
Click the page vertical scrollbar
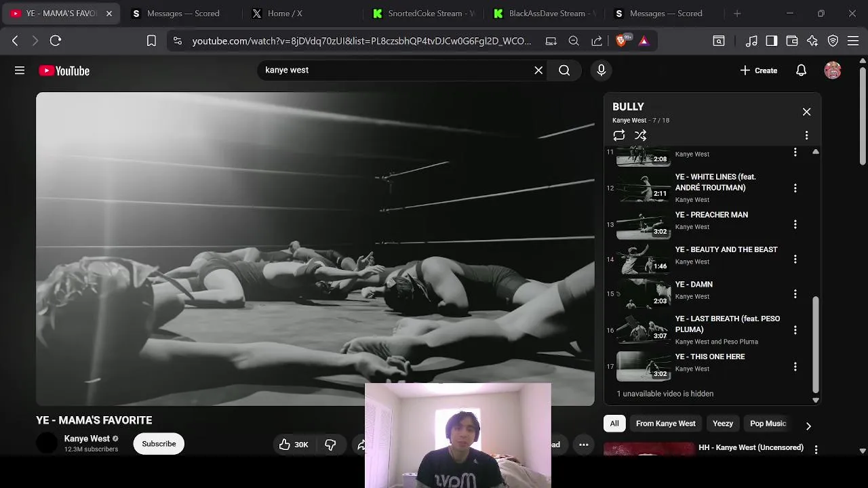[x=863, y=115]
